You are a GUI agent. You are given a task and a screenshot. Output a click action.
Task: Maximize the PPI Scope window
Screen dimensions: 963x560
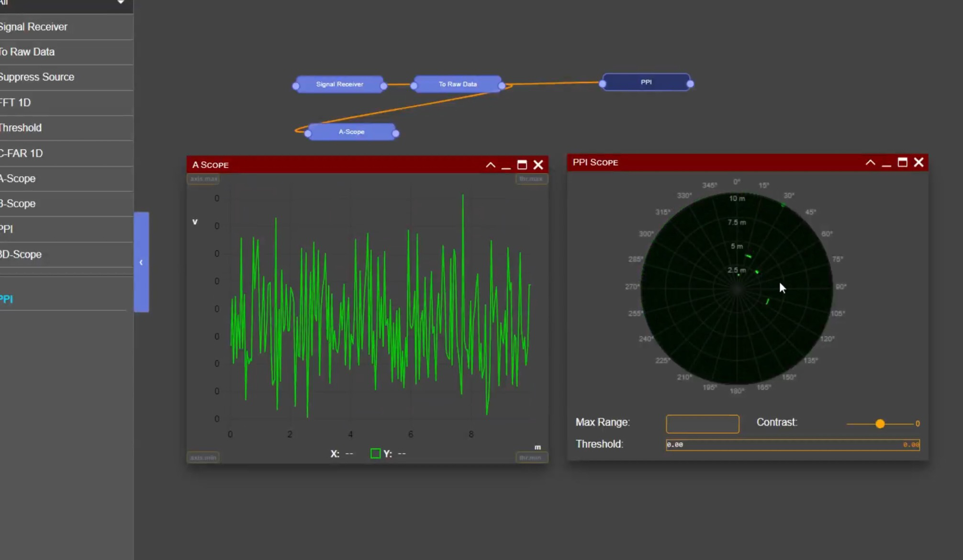(x=902, y=163)
